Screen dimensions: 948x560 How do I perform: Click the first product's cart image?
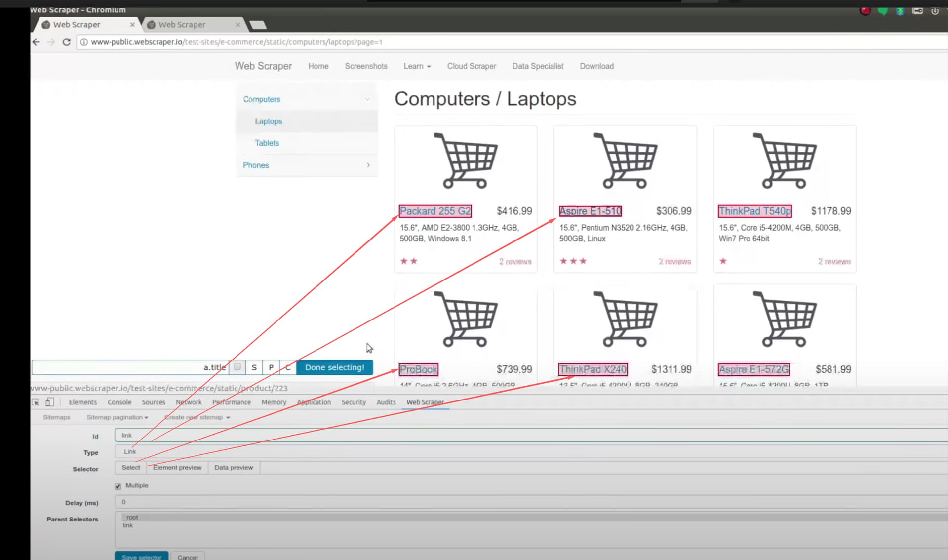465,160
